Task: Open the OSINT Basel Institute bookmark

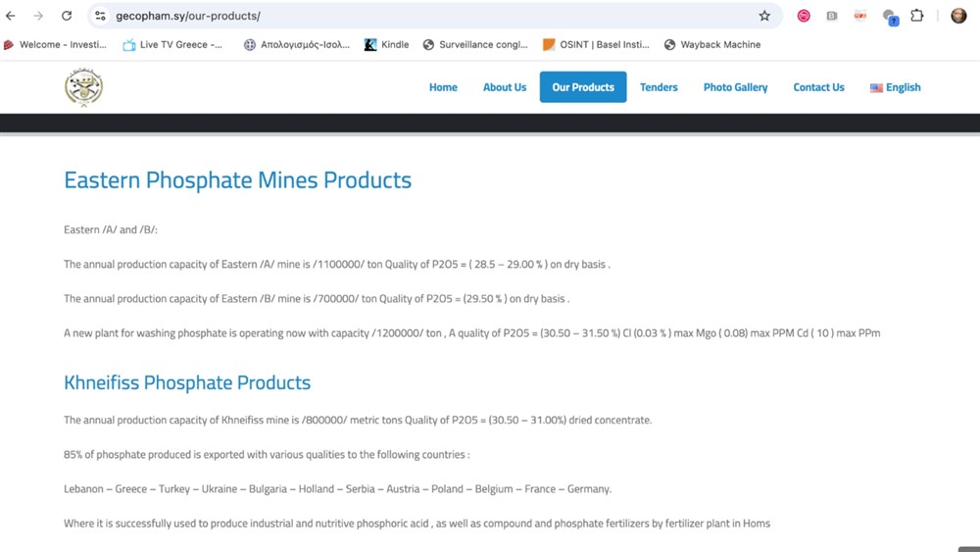Action: click(x=596, y=44)
